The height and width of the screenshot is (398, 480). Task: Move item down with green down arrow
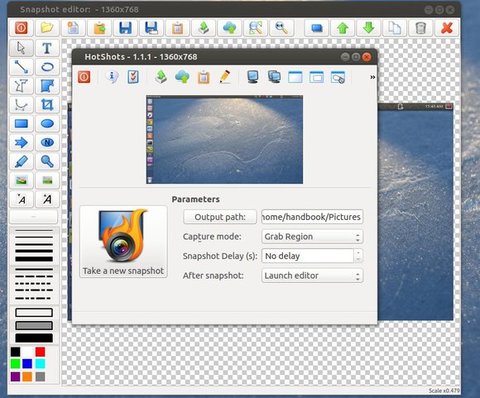[368, 28]
